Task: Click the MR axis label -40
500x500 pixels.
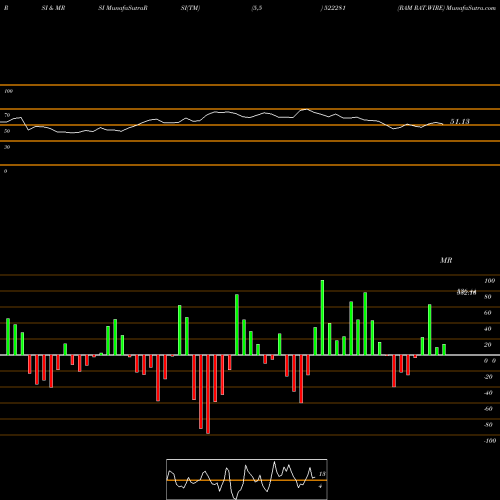Action: point(488,393)
